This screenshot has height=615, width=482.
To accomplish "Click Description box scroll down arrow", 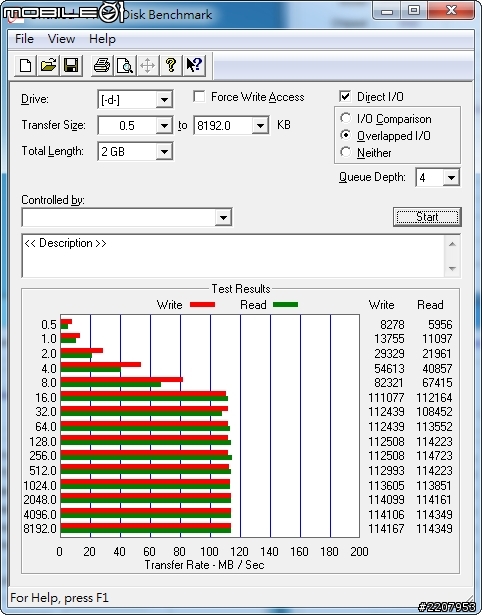I will click(452, 269).
